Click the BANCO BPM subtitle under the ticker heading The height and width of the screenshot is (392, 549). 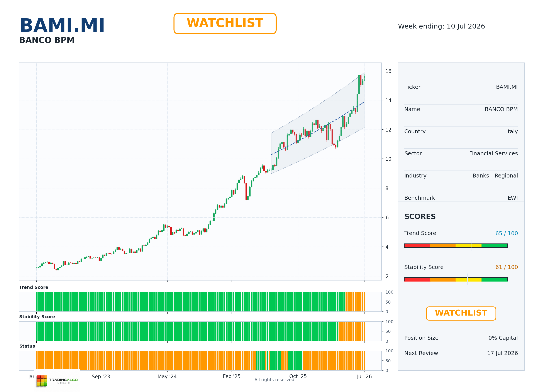tap(47, 40)
